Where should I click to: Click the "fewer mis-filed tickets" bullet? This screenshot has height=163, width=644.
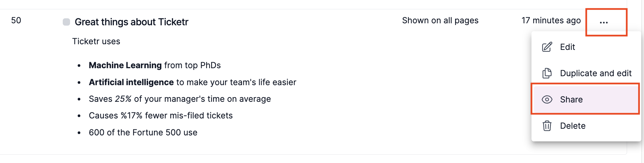click(x=189, y=115)
